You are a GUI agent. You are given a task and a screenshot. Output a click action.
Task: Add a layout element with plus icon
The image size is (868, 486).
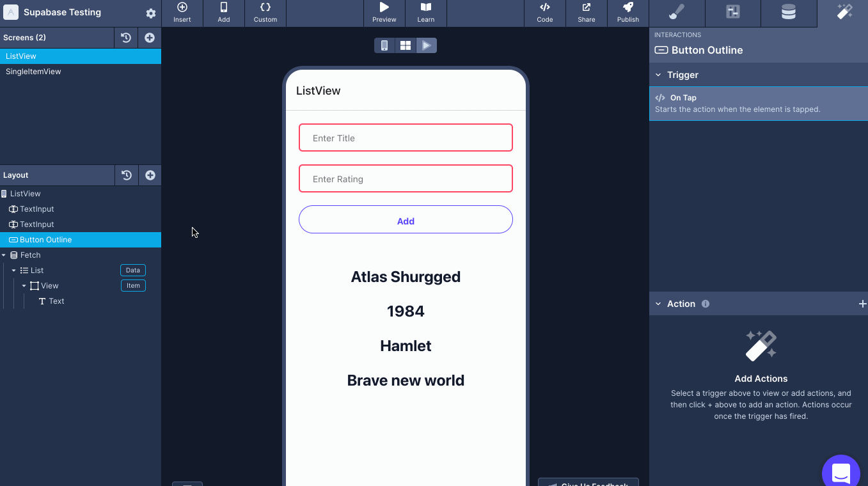[x=150, y=175]
